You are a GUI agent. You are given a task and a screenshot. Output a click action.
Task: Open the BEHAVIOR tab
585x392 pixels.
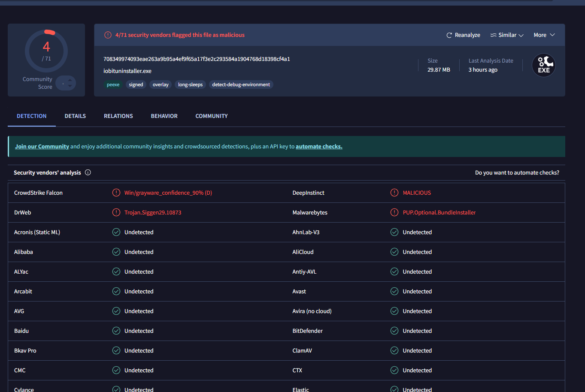pos(164,116)
